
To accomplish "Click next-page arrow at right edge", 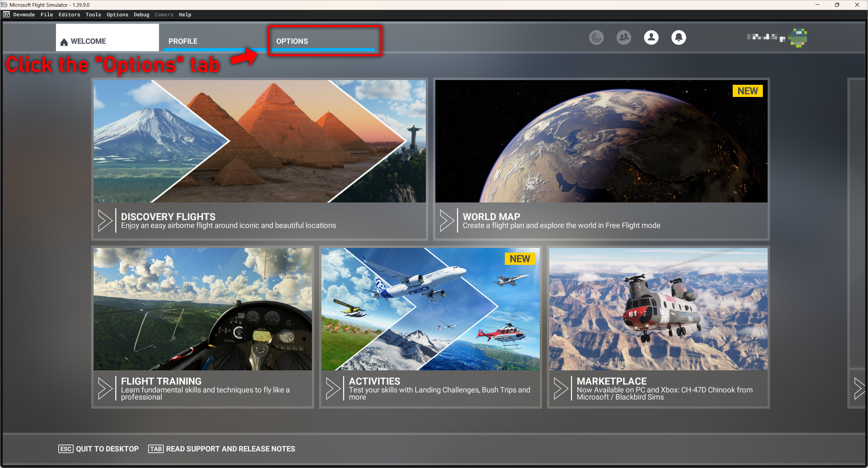I will tap(859, 389).
